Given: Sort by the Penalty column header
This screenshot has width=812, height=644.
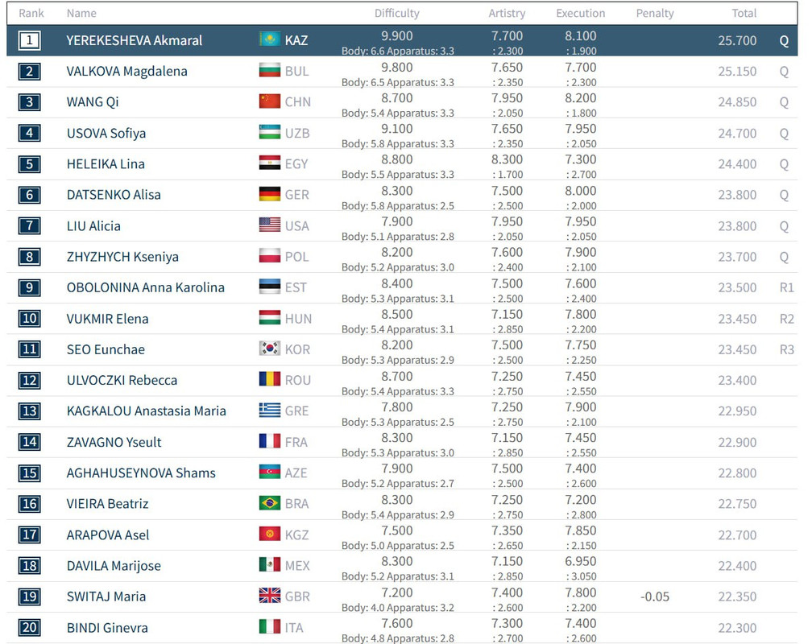Looking at the screenshot, I should 655,14.
